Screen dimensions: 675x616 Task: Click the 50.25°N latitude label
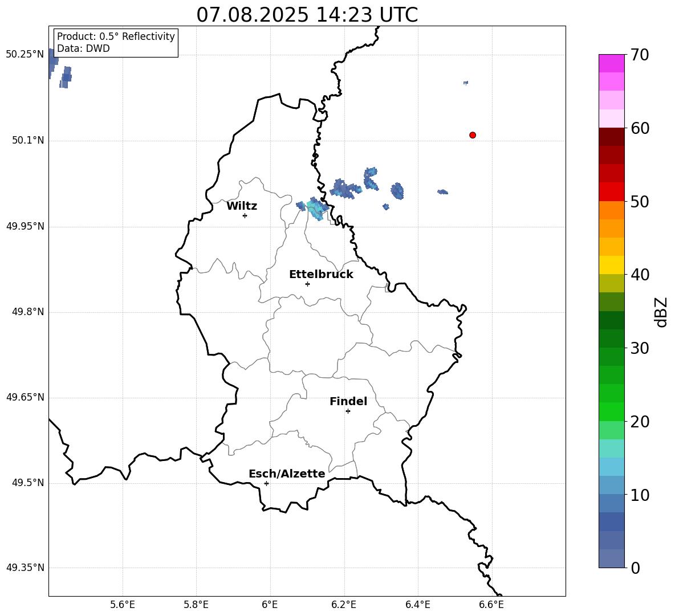[x=25, y=55]
